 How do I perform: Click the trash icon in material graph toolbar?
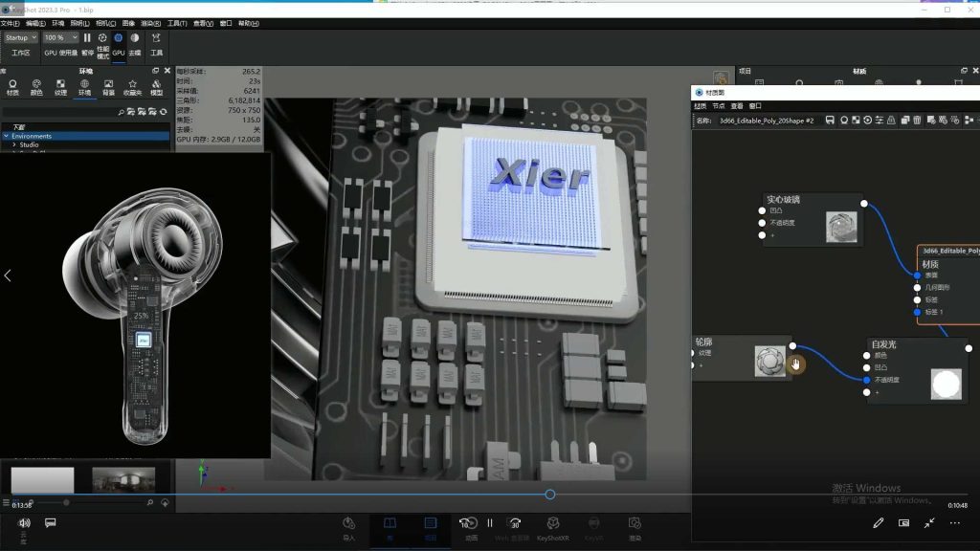[917, 121]
